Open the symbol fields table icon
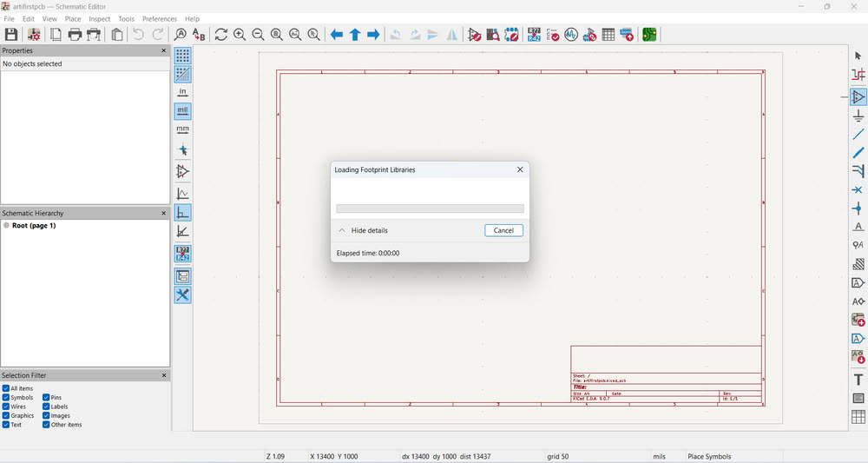 click(608, 35)
